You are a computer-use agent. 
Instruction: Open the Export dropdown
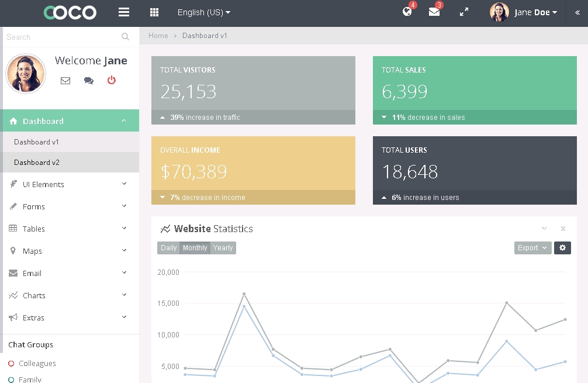tap(532, 248)
